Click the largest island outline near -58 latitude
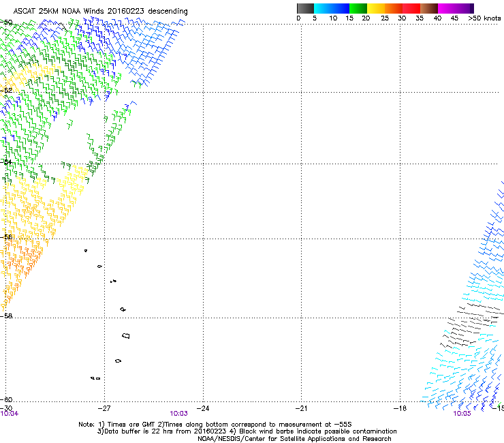Viewport: 504px width, 443px height. [x=126, y=336]
